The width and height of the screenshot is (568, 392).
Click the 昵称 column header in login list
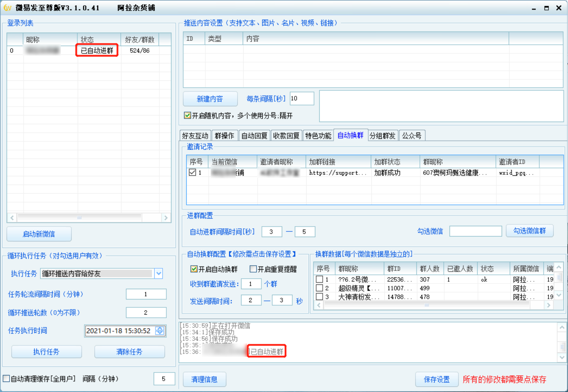tap(51, 40)
